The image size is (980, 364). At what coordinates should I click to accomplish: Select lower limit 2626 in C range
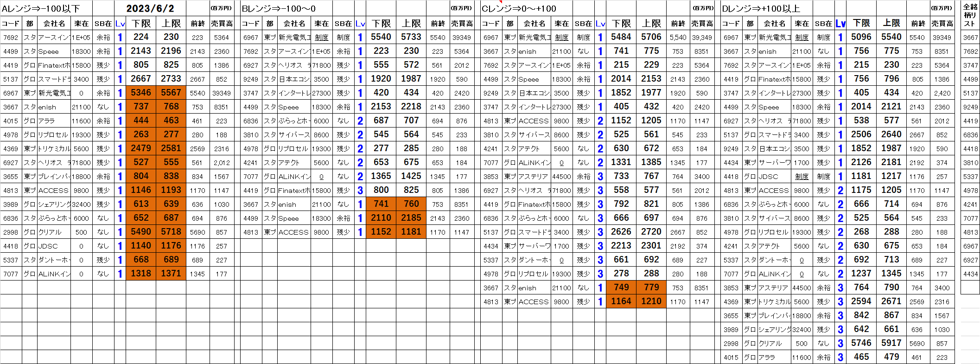tap(621, 232)
